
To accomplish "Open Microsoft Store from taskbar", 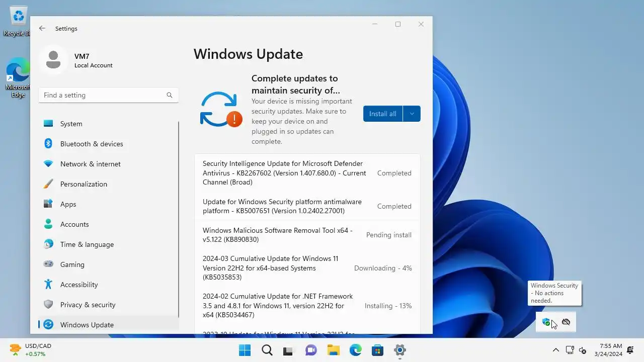I will pos(377,350).
